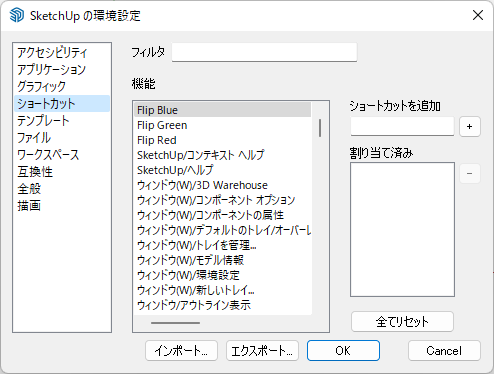494x374 pixels.
Task: Select ウィンドウ(W)/新しいトレイ... entry
Action: pyautogui.click(x=222, y=290)
